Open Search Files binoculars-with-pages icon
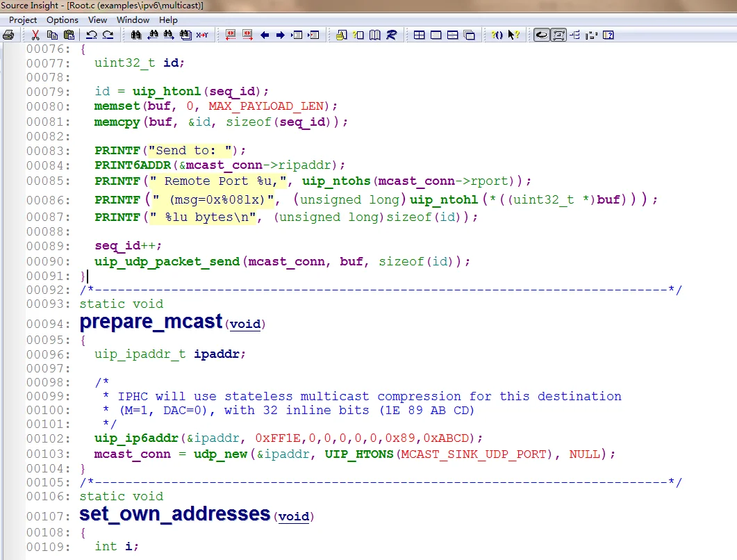The height and width of the screenshot is (560, 737). pyautogui.click(x=185, y=35)
